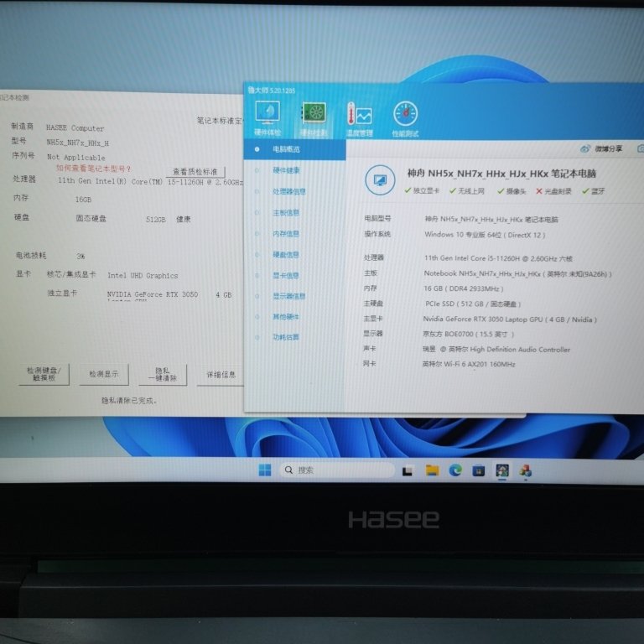
Task: Click the Task View taskbar icon
Action: (408, 470)
